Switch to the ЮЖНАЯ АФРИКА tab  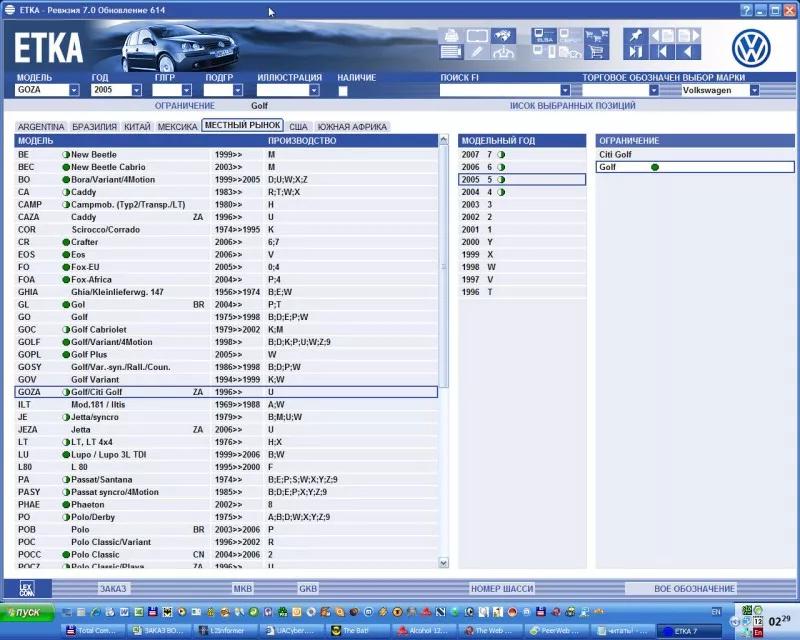tap(352, 127)
